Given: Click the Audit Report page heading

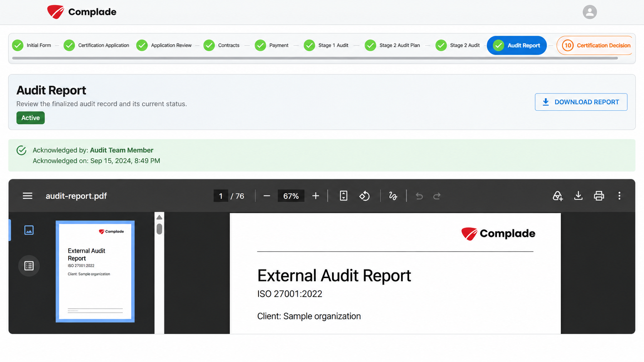Looking at the screenshot, I should click(x=51, y=90).
